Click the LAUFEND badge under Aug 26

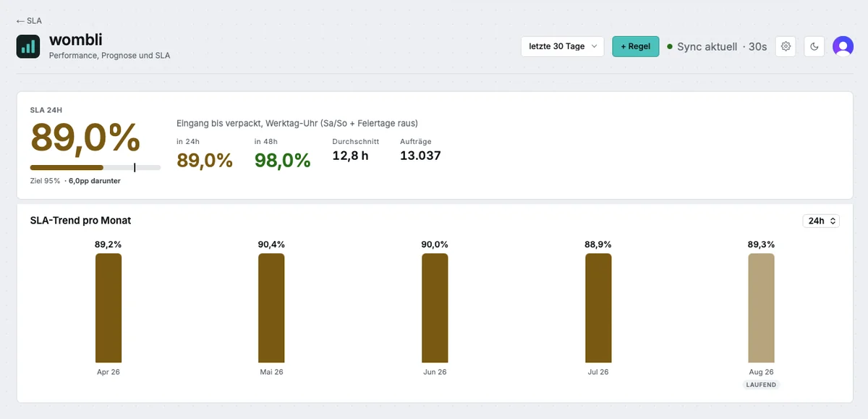pyautogui.click(x=761, y=385)
